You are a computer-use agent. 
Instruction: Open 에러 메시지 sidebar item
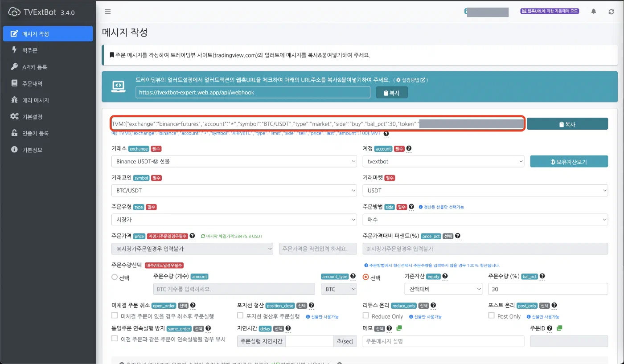pos(48,100)
